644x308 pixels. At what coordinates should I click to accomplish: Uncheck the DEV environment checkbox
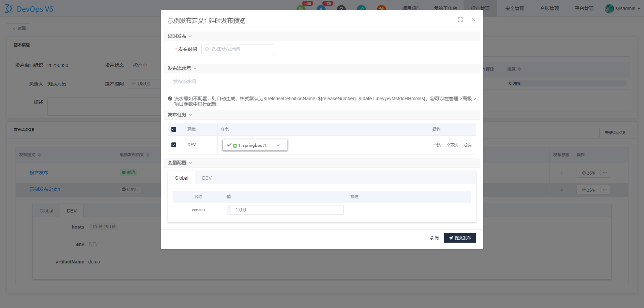pyautogui.click(x=174, y=145)
